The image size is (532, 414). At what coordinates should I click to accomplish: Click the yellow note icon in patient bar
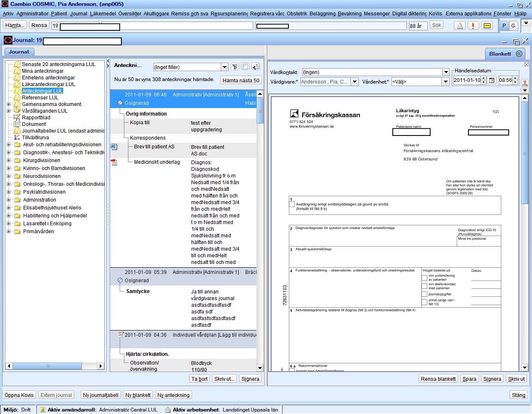point(487,26)
